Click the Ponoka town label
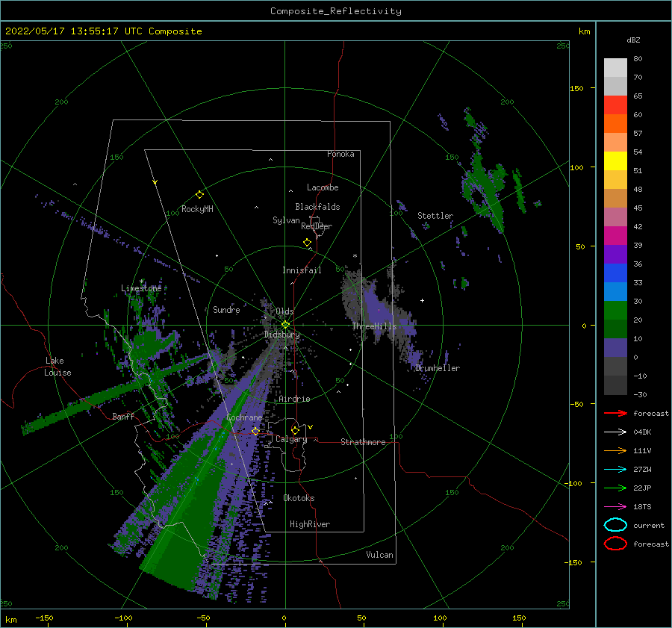 coord(340,154)
